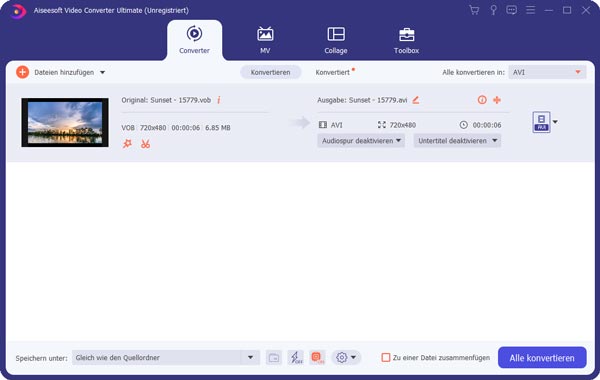The width and height of the screenshot is (600, 380).
Task: Click the Alle konvertieren button
Action: click(542, 357)
